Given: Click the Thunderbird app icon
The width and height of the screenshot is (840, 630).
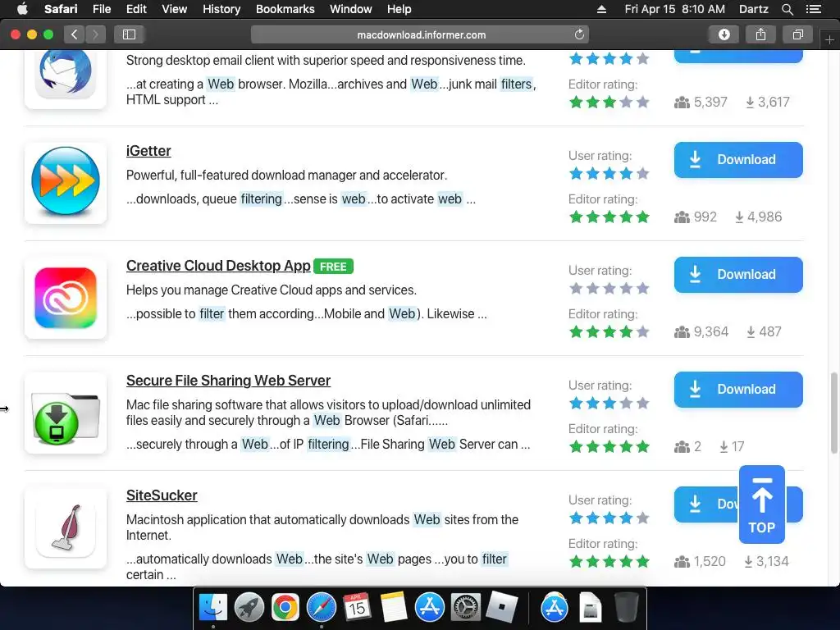Looking at the screenshot, I should (66, 75).
